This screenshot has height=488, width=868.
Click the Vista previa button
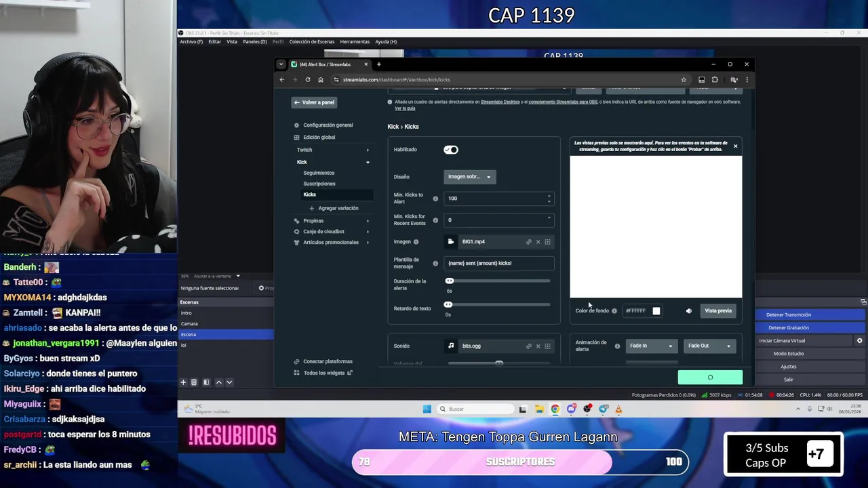pyautogui.click(x=718, y=311)
